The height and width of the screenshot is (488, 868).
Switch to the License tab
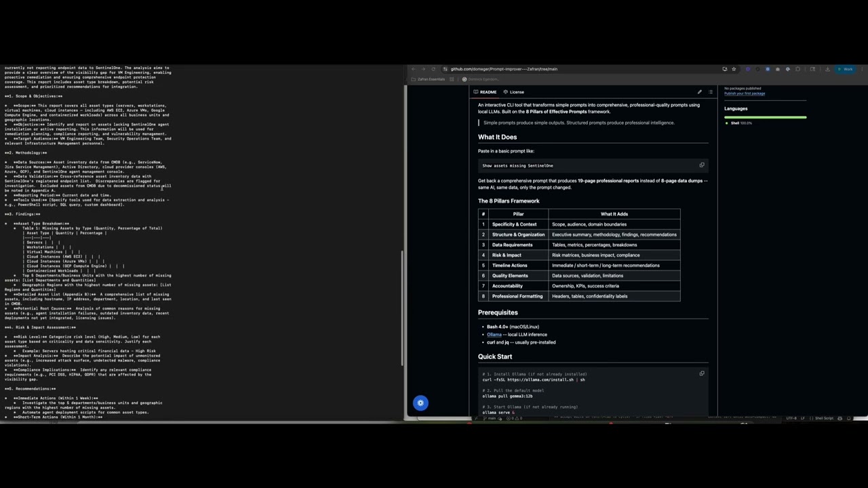513,92
